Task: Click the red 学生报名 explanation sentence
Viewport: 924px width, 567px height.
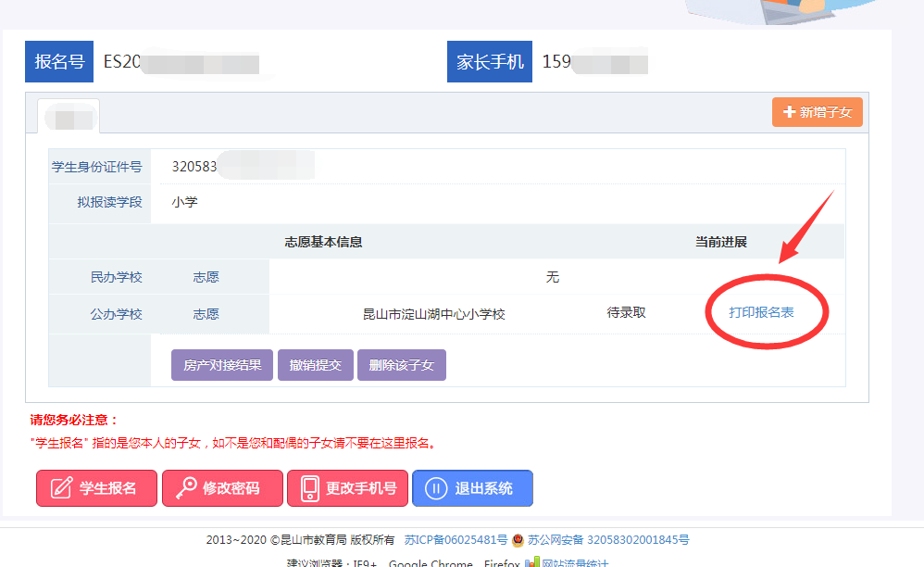Action: 234,443
